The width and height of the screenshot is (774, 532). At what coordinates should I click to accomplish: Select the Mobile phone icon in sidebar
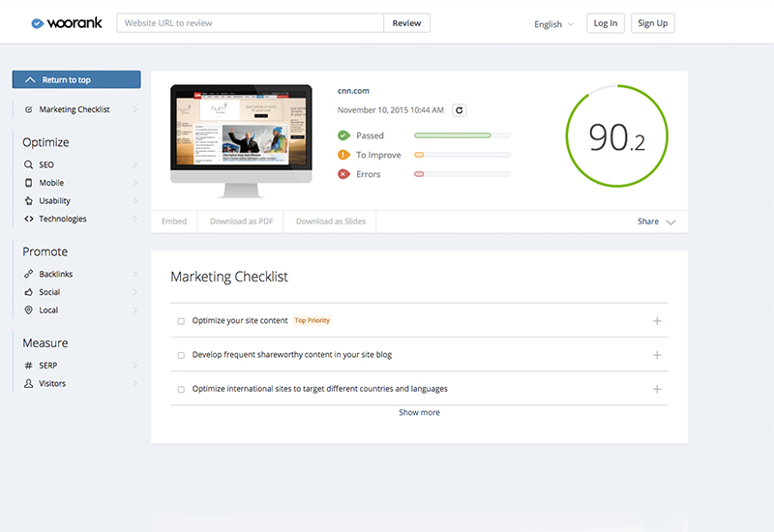pos(29,183)
